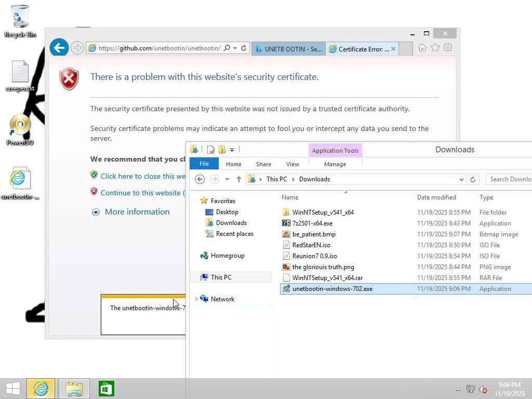This screenshot has height=399, width=532.
Task: Show hidden tray icons arrow
Action: click(x=458, y=389)
